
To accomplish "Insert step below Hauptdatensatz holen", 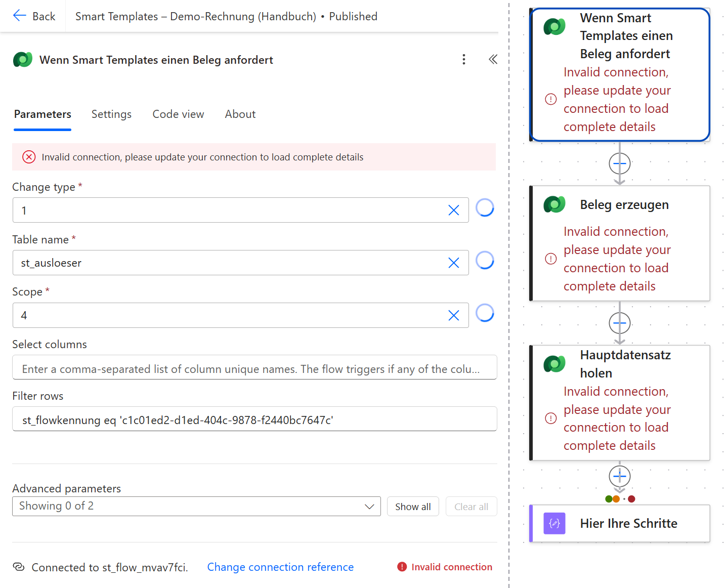I will tap(620, 476).
